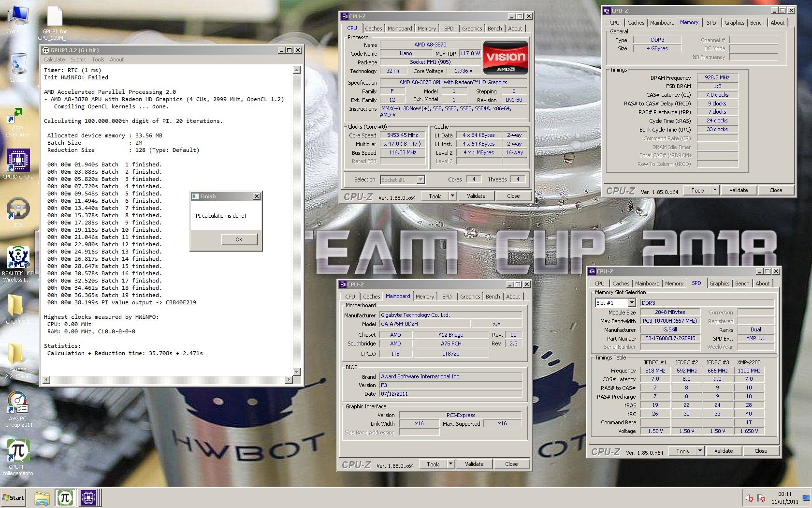This screenshot has width=812, height=508.
Task: Click the GPUPI window title icon
Action: [x=46, y=50]
